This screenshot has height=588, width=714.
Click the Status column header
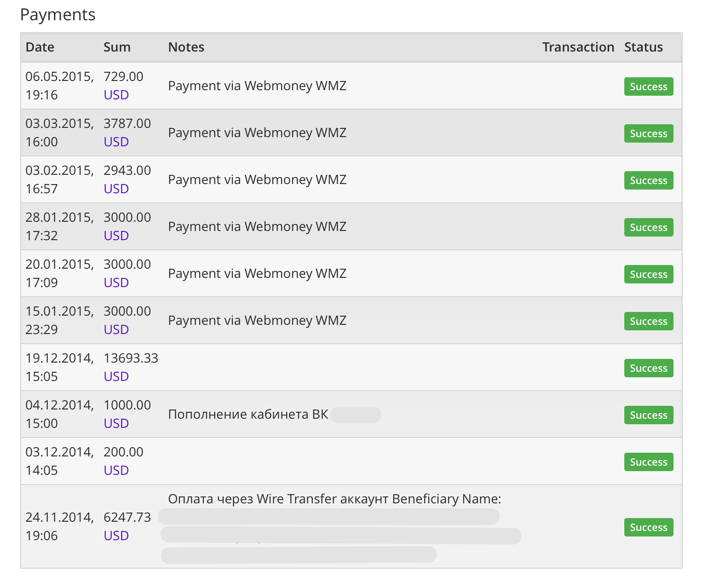tap(643, 47)
